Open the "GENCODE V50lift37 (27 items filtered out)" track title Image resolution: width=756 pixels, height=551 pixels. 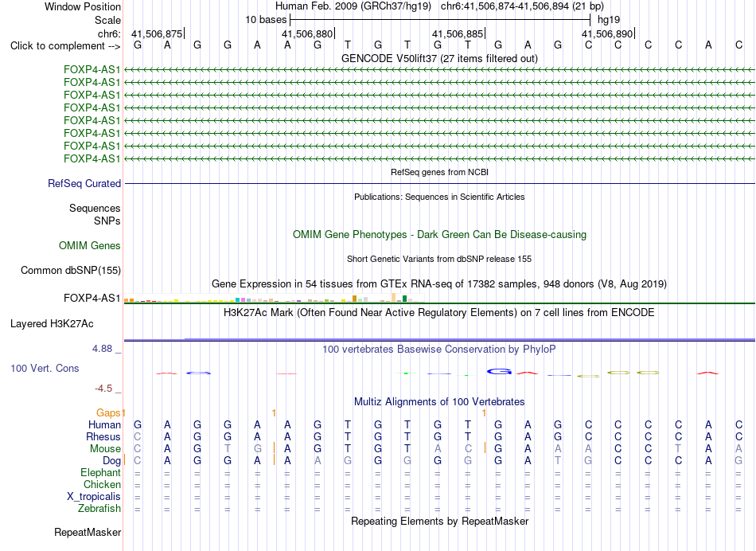pos(439,58)
